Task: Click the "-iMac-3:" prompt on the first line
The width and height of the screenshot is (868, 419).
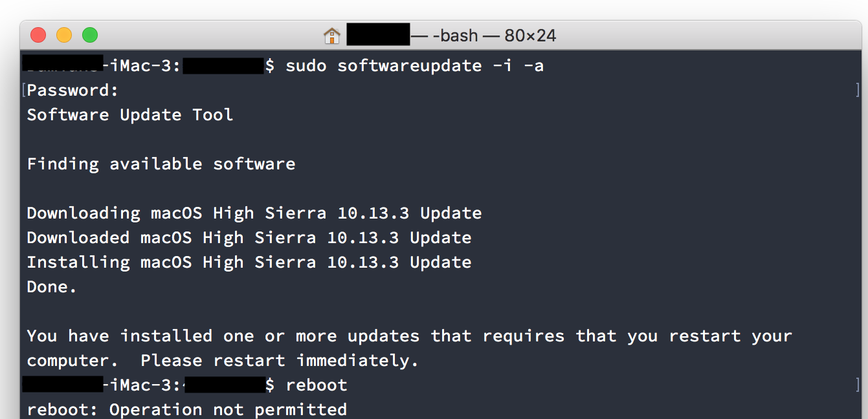Action: point(142,65)
